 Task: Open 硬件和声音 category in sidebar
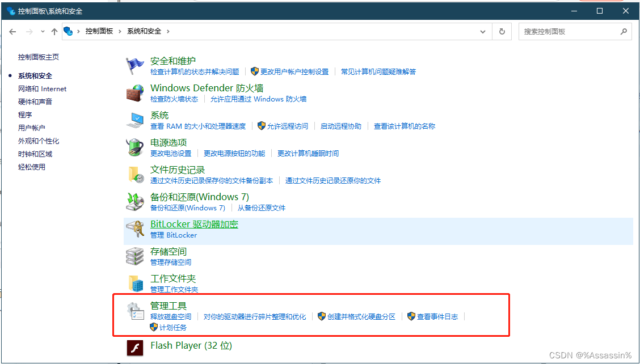[x=35, y=102]
